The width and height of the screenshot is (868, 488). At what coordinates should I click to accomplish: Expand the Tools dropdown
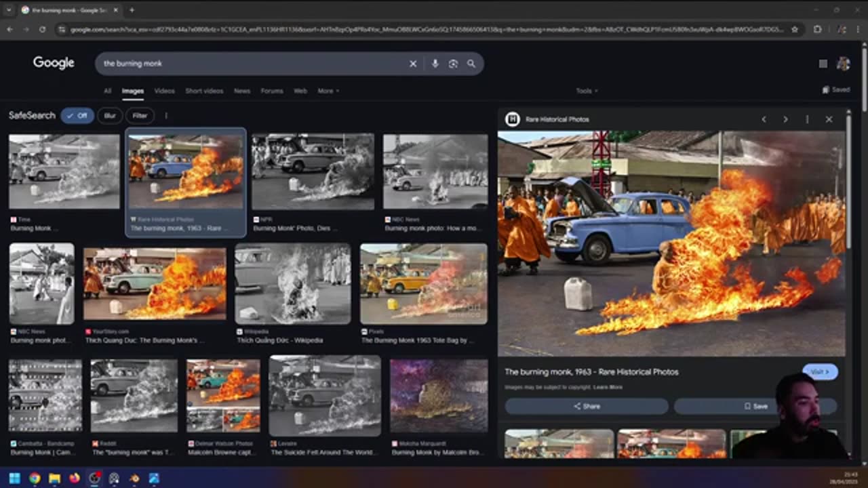pyautogui.click(x=587, y=91)
